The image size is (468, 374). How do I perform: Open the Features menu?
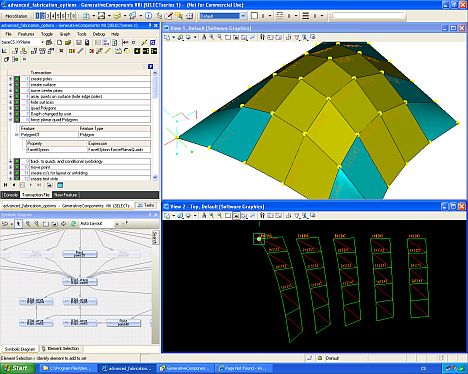[x=26, y=34]
